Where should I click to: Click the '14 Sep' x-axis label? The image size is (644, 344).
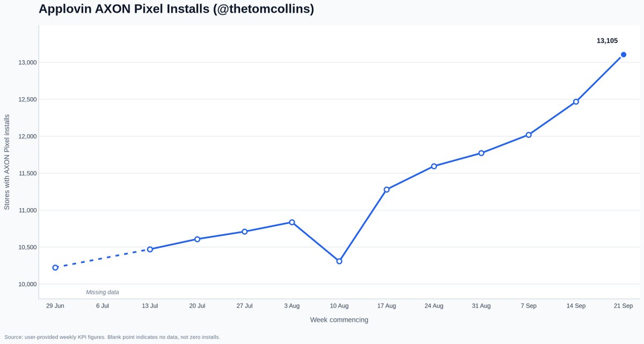(576, 305)
